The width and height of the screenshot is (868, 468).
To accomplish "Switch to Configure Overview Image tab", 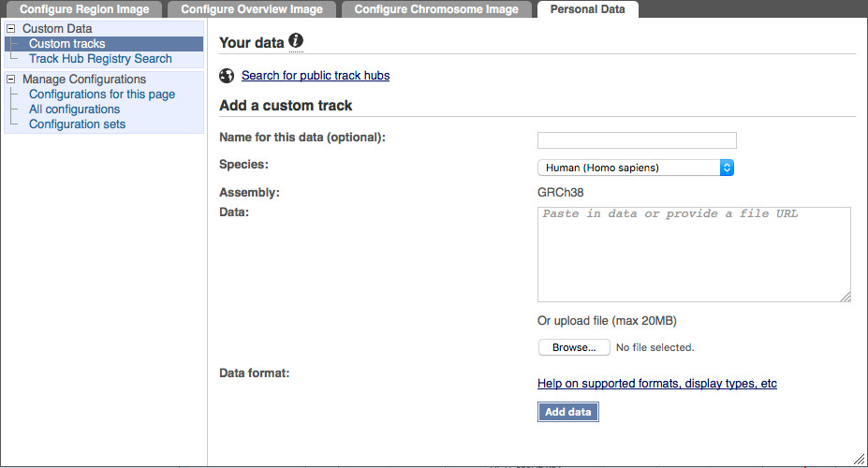I will pos(252,9).
